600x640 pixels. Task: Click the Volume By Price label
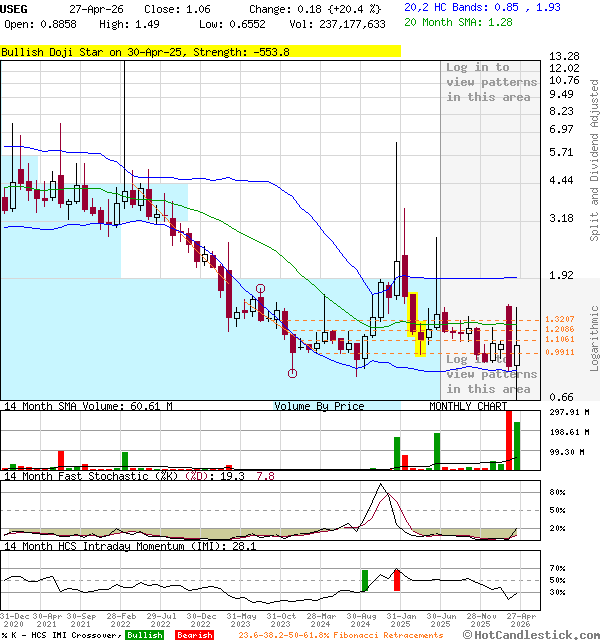coord(319,406)
